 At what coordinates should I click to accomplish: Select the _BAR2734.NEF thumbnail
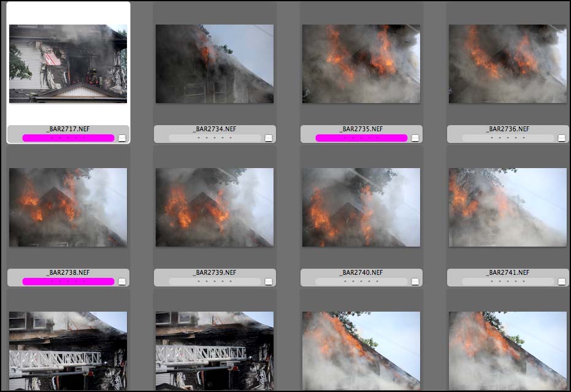click(x=215, y=64)
